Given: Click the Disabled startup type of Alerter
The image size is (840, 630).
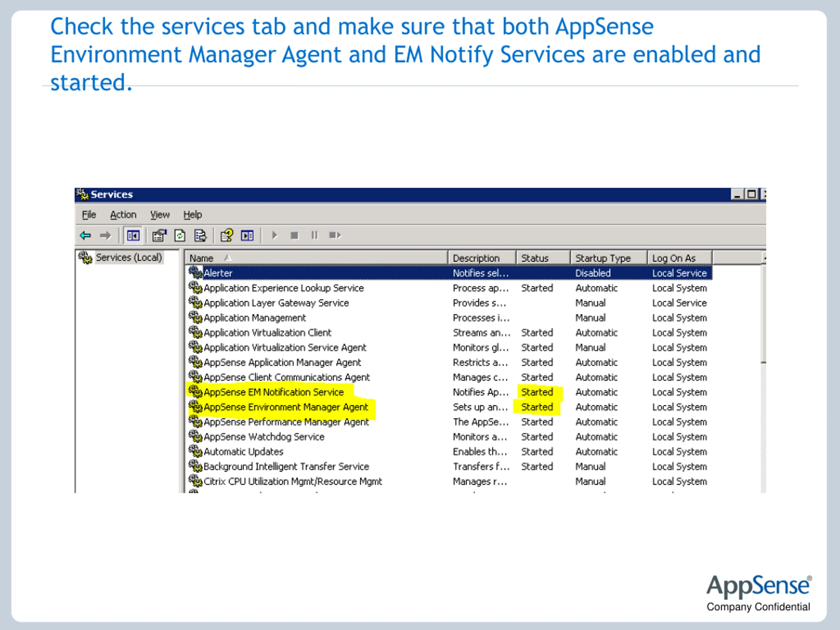Looking at the screenshot, I should click(x=593, y=273).
